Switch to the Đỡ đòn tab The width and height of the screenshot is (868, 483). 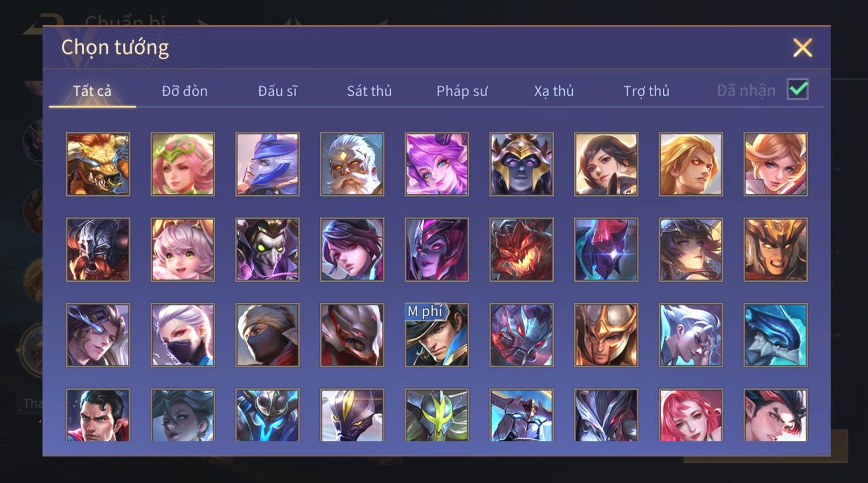[x=184, y=91]
